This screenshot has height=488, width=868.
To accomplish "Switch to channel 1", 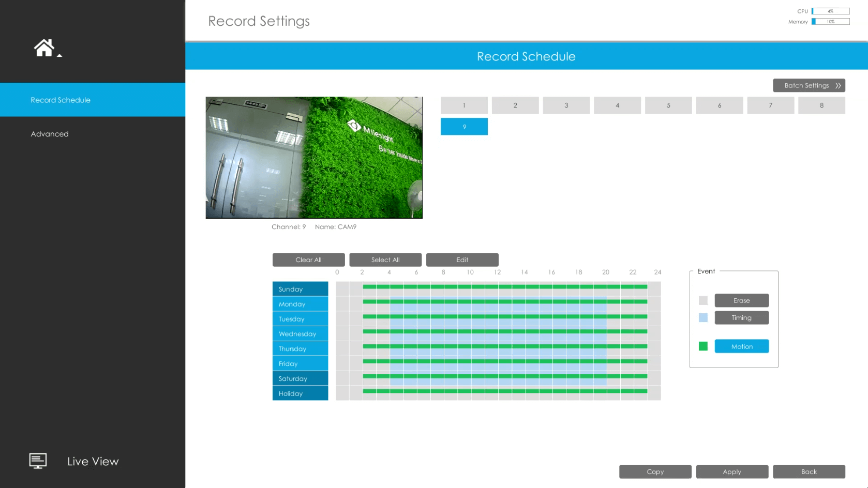I will pyautogui.click(x=464, y=105).
